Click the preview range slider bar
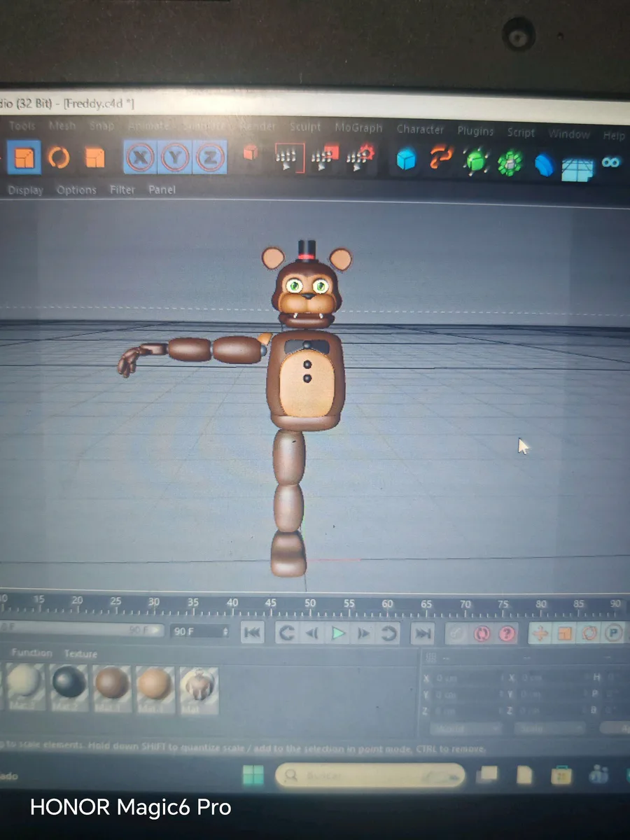630x840 pixels. pyautogui.click(x=82, y=631)
